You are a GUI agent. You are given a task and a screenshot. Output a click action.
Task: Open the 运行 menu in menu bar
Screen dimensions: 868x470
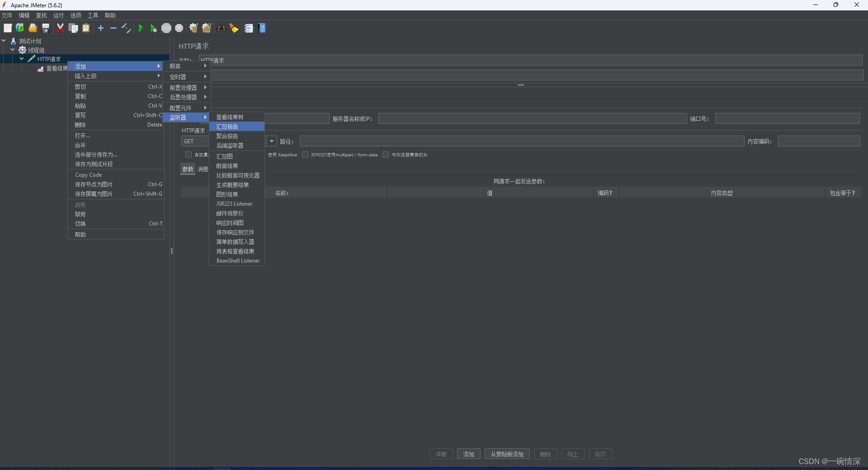click(x=59, y=15)
